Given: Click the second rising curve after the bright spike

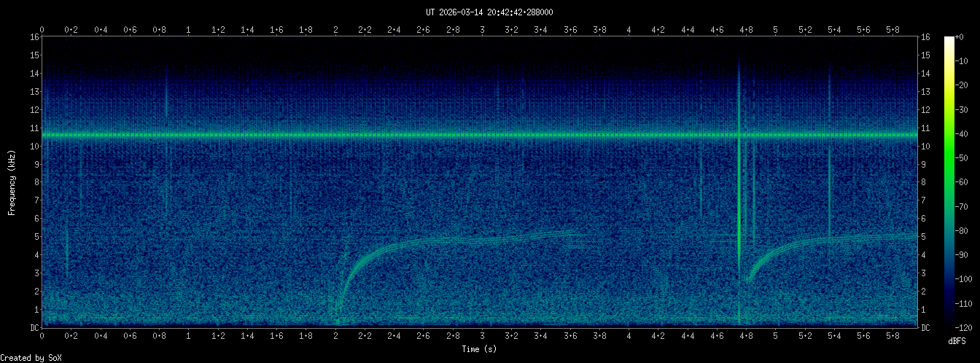Looking at the screenshot, I should pos(773,249).
